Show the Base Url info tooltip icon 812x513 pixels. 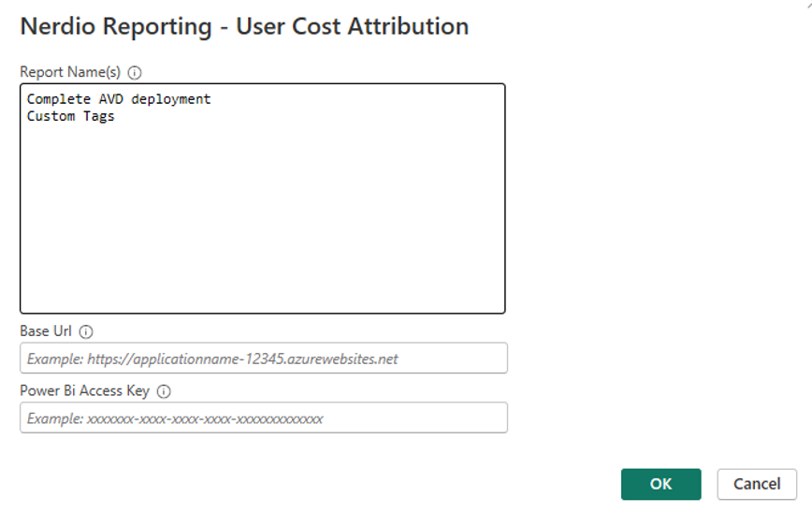click(86, 331)
